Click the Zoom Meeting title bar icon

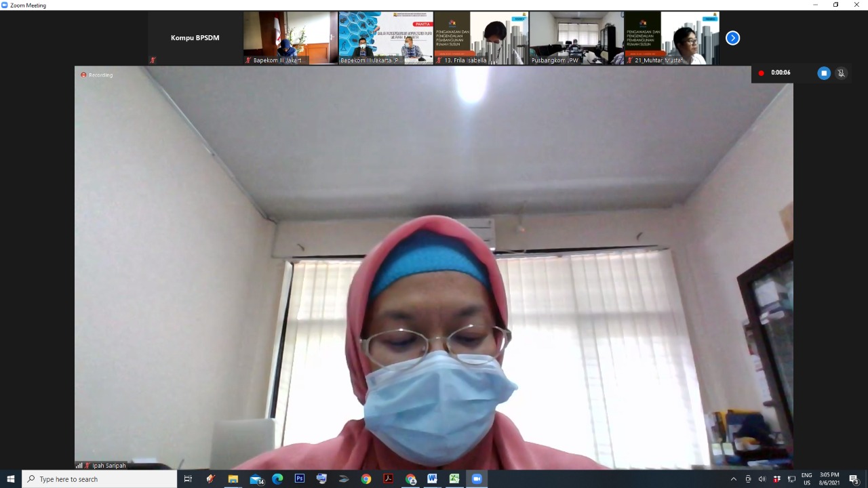pyautogui.click(x=5, y=5)
